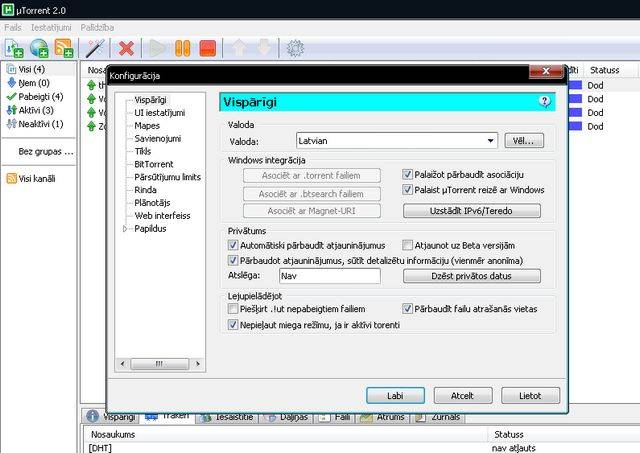Image resolution: width=640 pixels, height=453 pixels.
Task: Toggle sūtīt detalizētu informāciju checkbox
Action: click(233, 260)
